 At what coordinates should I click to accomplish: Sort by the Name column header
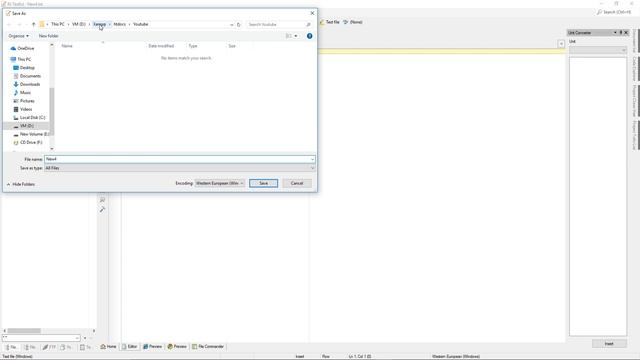(x=67, y=46)
